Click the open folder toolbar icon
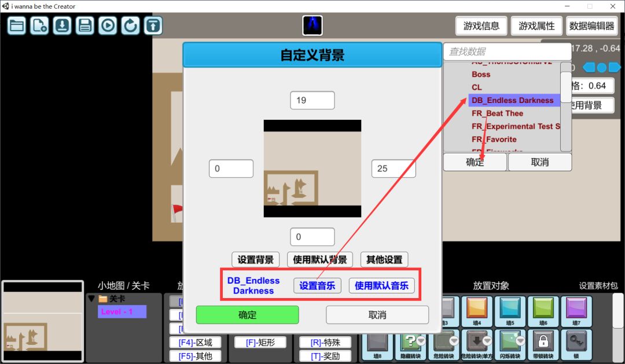 click(17, 25)
